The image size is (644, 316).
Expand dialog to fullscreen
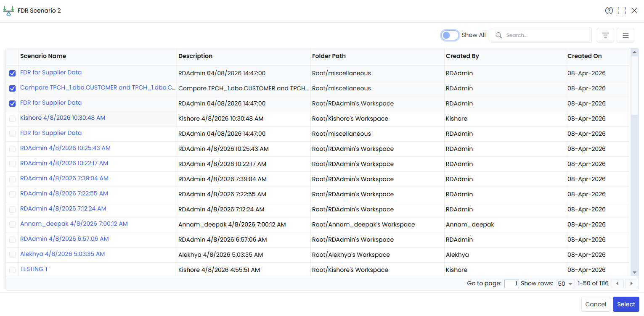pyautogui.click(x=622, y=11)
